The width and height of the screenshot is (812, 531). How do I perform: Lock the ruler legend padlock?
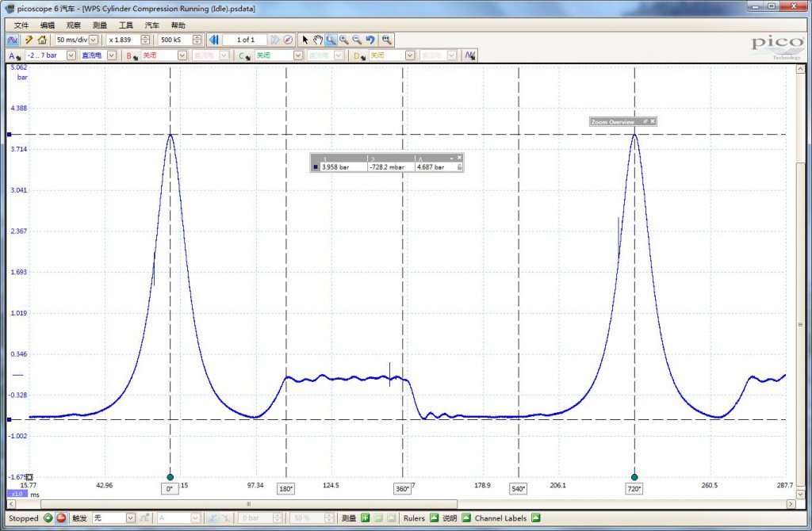459,167
